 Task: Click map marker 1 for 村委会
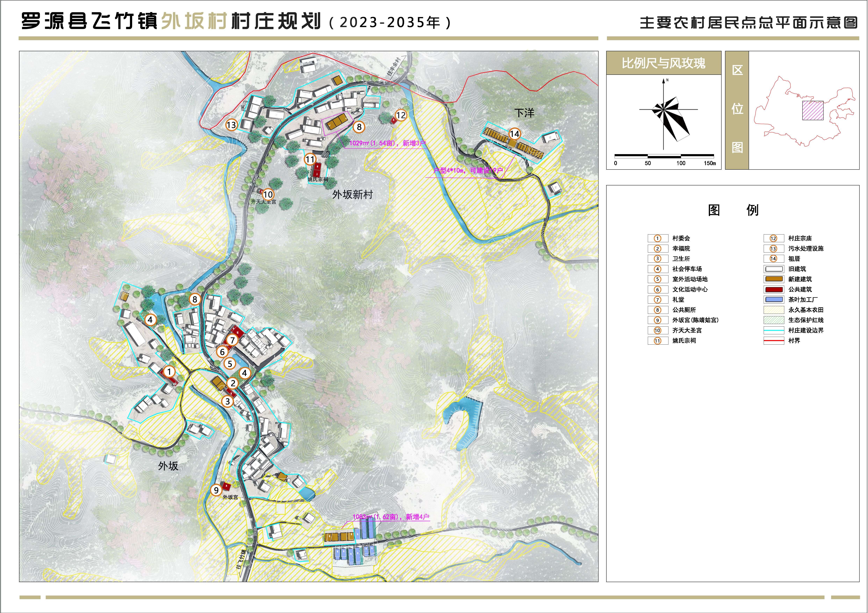coord(169,372)
